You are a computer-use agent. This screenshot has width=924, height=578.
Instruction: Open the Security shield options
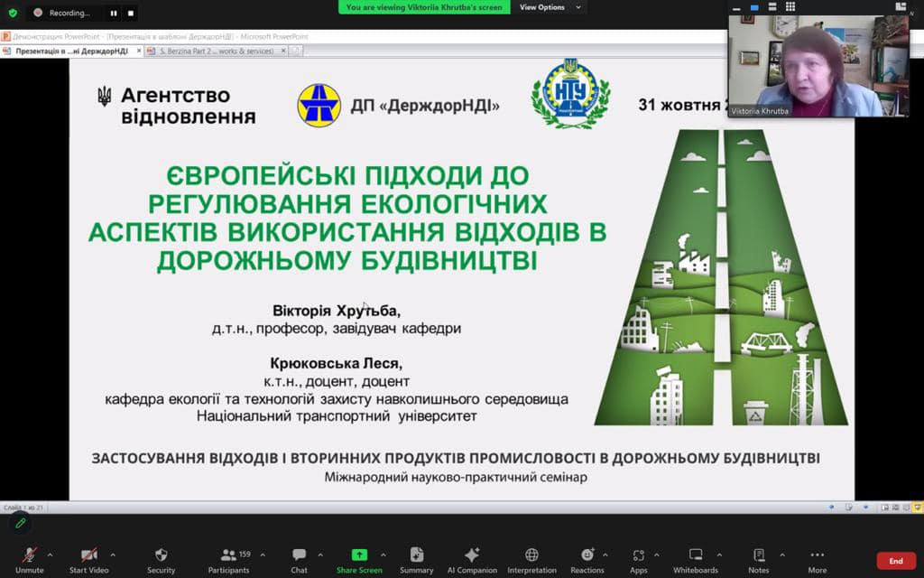pyautogui.click(x=161, y=555)
